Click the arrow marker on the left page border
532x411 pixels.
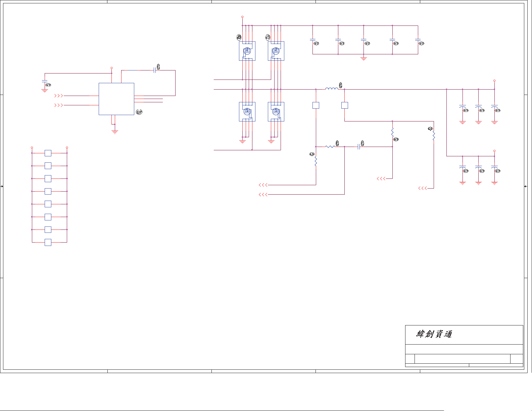click(2, 186)
